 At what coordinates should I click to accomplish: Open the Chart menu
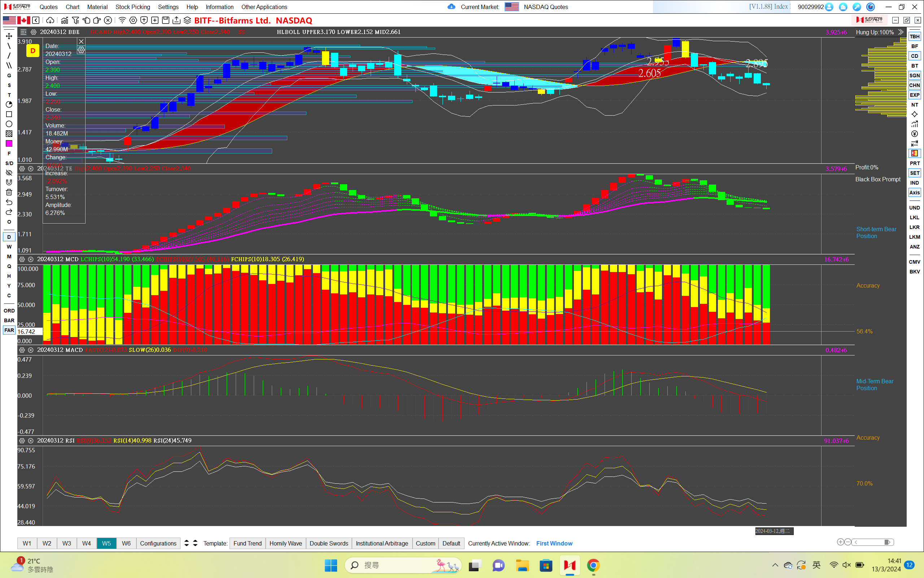(x=72, y=7)
